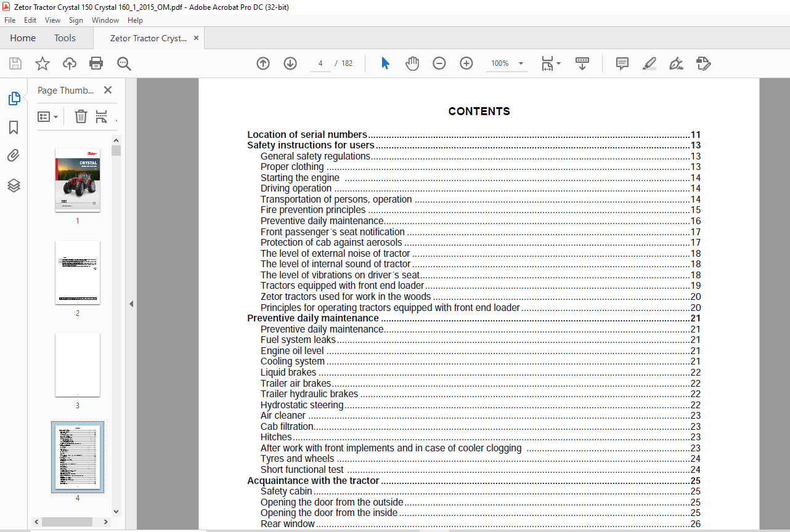
Task: Go to the Home tab
Action: (x=23, y=38)
